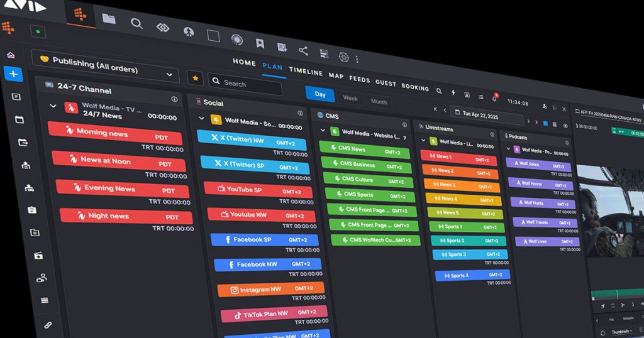Open the Morning news order
644x338 pixels.
point(115,133)
